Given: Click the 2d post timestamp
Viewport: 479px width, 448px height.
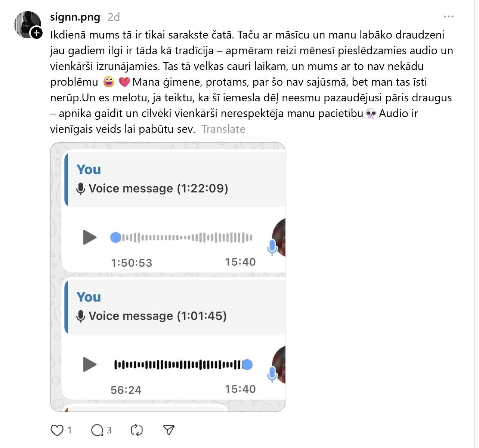Looking at the screenshot, I should 114,17.
